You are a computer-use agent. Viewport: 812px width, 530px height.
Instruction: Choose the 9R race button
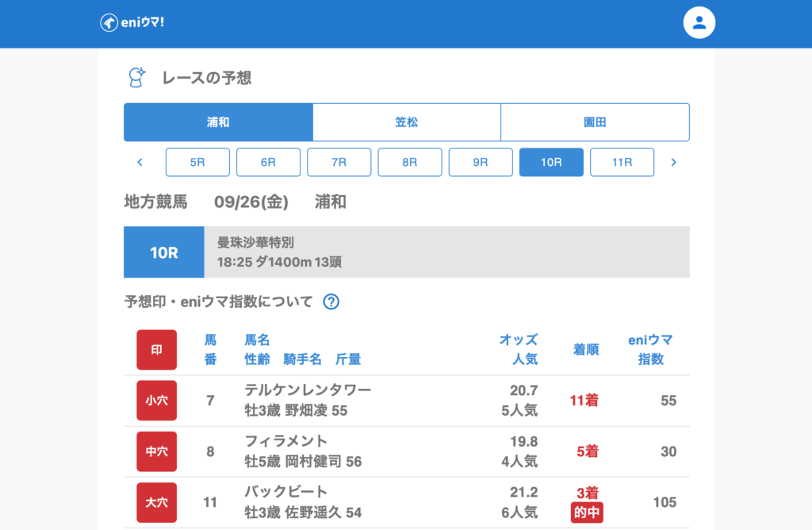click(x=481, y=162)
